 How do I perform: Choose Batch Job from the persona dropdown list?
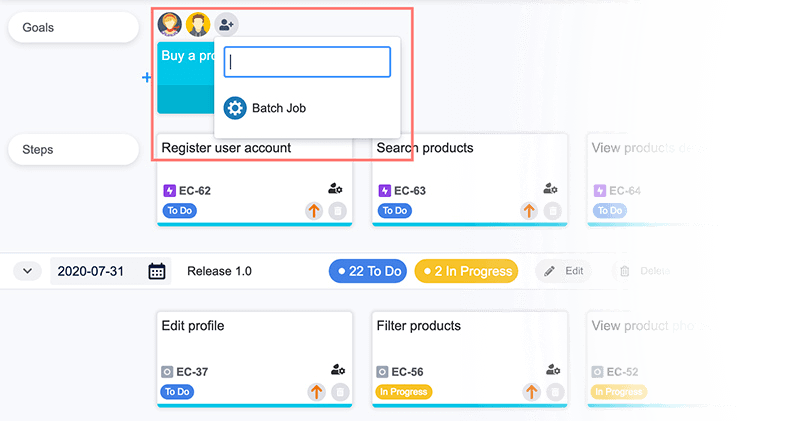(307, 108)
